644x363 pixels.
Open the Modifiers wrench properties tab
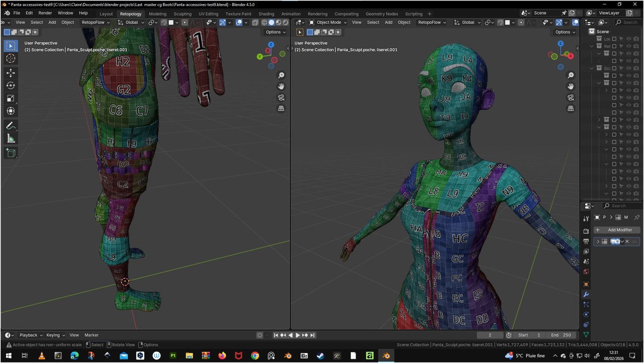coord(586,295)
